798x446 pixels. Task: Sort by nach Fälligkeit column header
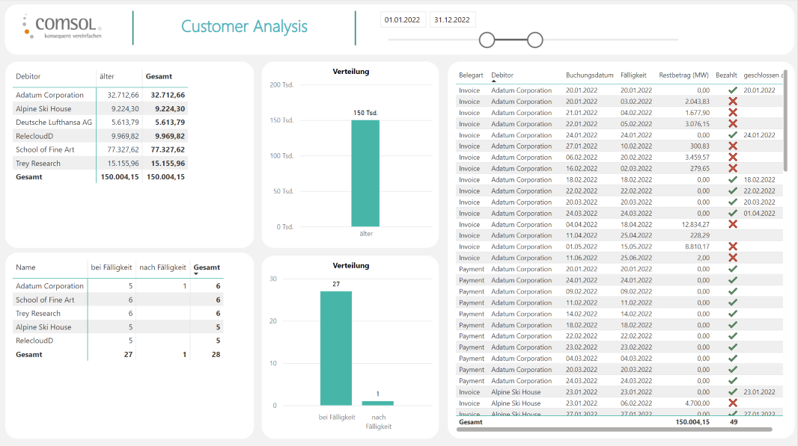pyautogui.click(x=163, y=267)
